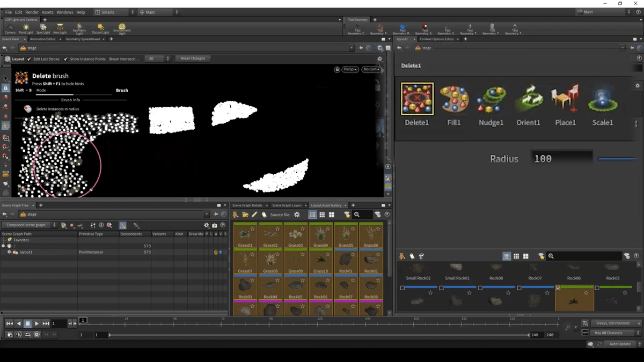The width and height of the screenshot is (644, 362).
Task: Click the realtime playback toggle icon
Action: (36, 335)
